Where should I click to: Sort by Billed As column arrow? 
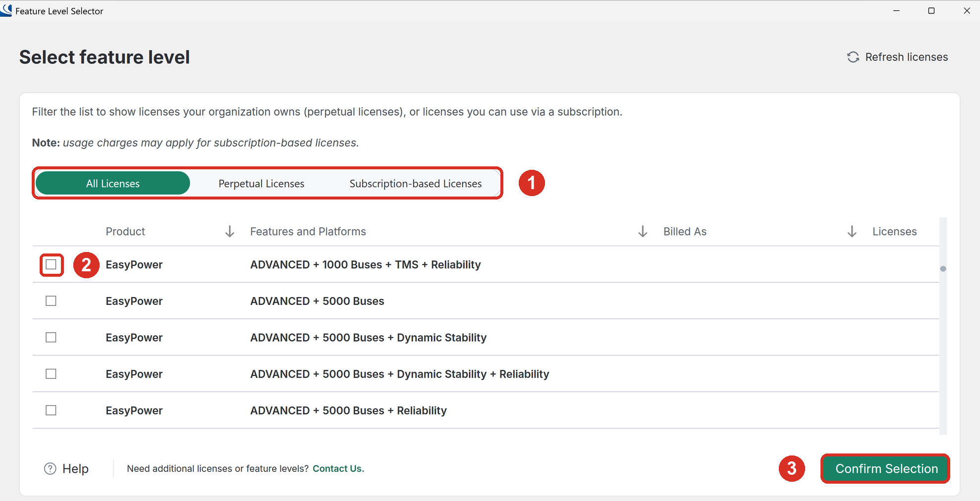852,231
